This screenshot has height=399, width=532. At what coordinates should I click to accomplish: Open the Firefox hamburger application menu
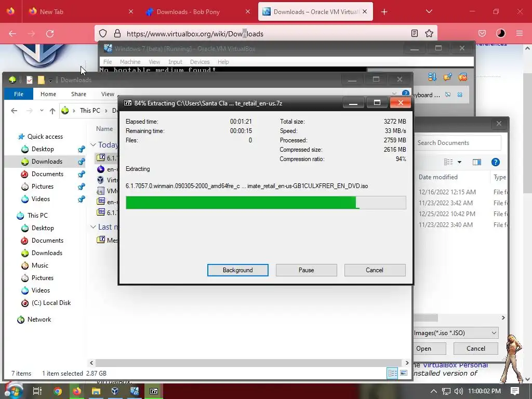pos(520,33)
